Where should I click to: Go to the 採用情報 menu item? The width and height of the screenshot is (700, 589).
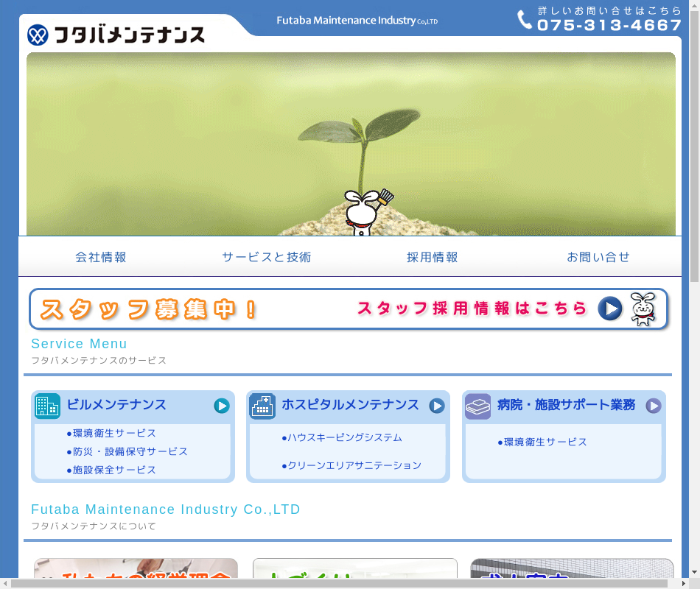(x=433, y=257)
